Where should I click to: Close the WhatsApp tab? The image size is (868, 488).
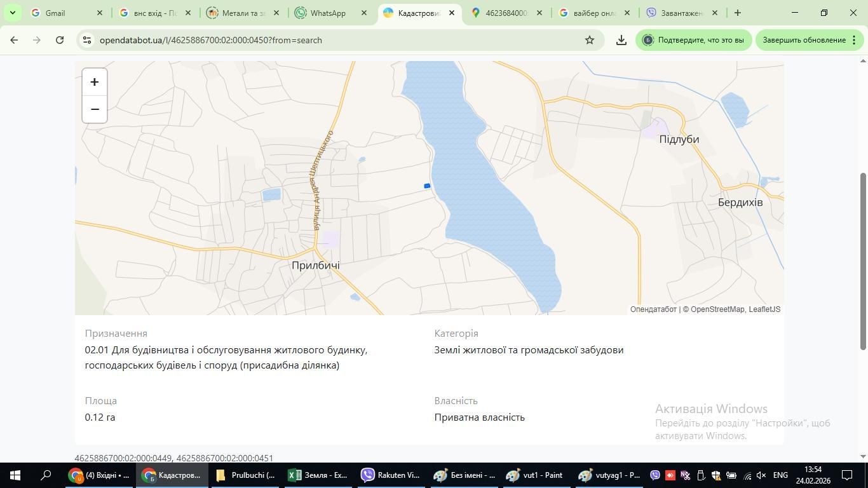point(364,13)
